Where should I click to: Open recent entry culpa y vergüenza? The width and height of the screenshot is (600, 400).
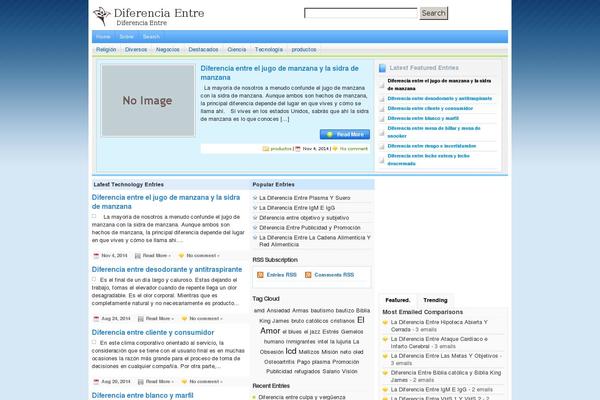tap(302, 397)
